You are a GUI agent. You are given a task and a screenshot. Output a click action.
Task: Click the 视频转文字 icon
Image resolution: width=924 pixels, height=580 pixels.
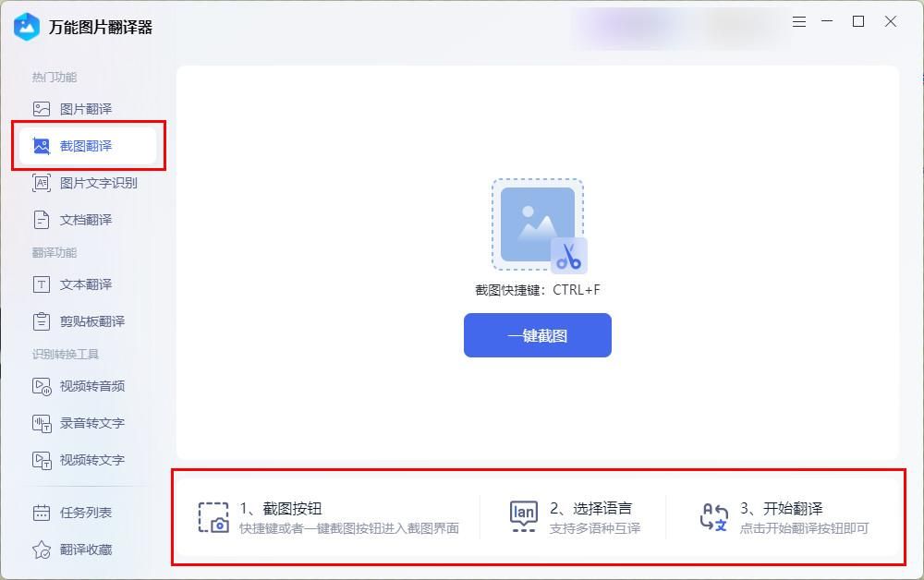pos(42,460)
